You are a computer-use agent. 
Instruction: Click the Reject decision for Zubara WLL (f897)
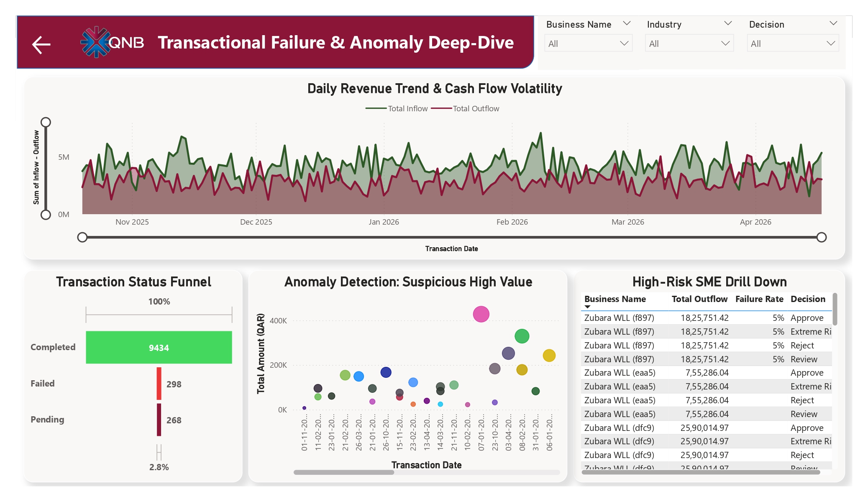coord(802,346)
